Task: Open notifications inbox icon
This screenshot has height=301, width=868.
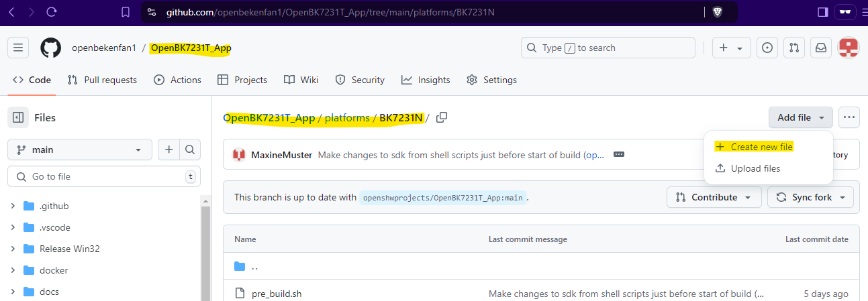Action: [x=820, y=48]
